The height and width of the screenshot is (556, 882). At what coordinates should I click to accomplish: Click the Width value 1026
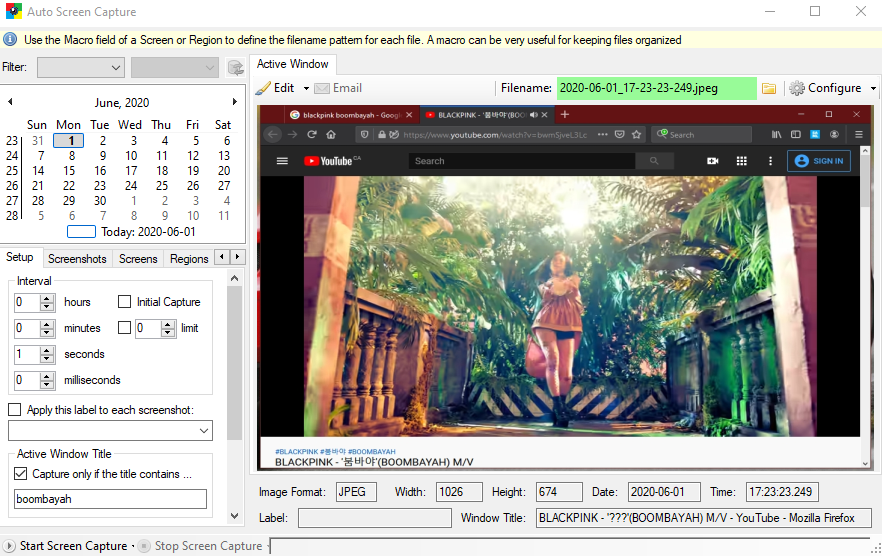pyautogui.click(x=459, y=492)
